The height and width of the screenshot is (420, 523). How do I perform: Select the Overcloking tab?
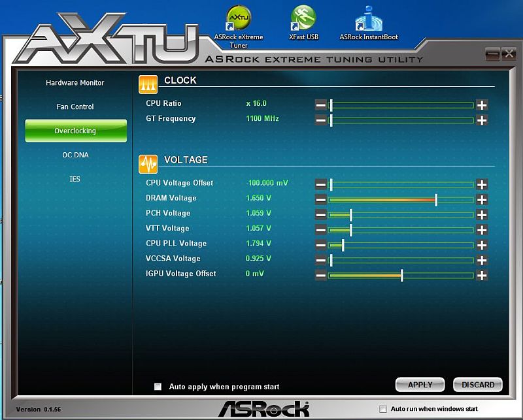[76, 131]
